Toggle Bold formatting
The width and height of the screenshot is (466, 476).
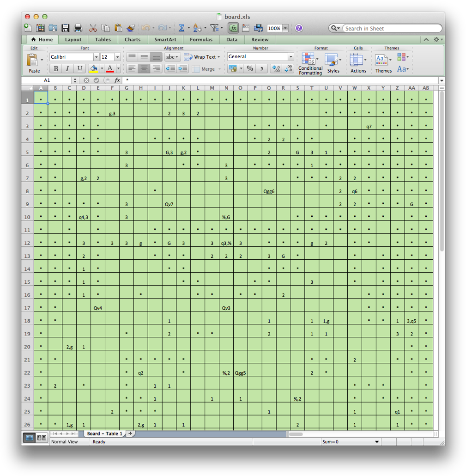(56, 68)
